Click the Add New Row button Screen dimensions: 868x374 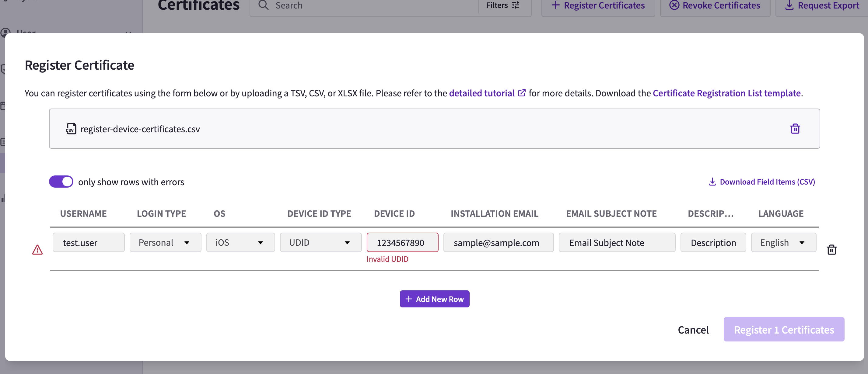coord(434,299)
